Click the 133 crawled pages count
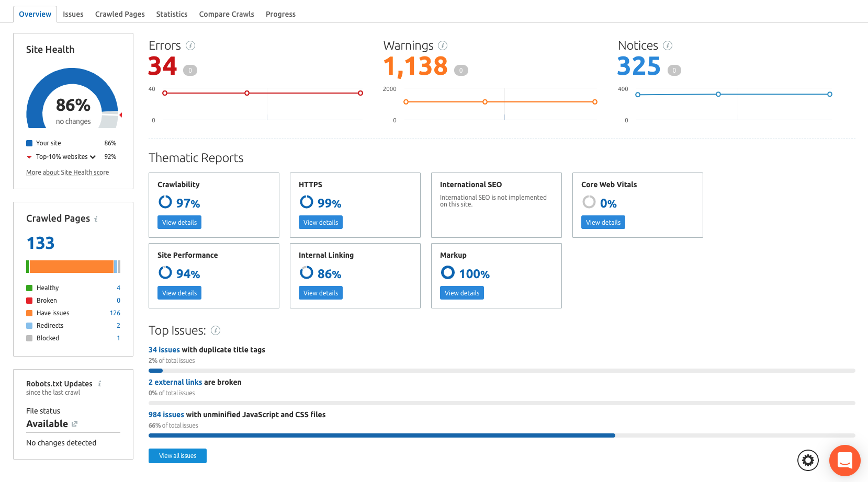This screenshot has width=868, height=482. pos(40,243)
